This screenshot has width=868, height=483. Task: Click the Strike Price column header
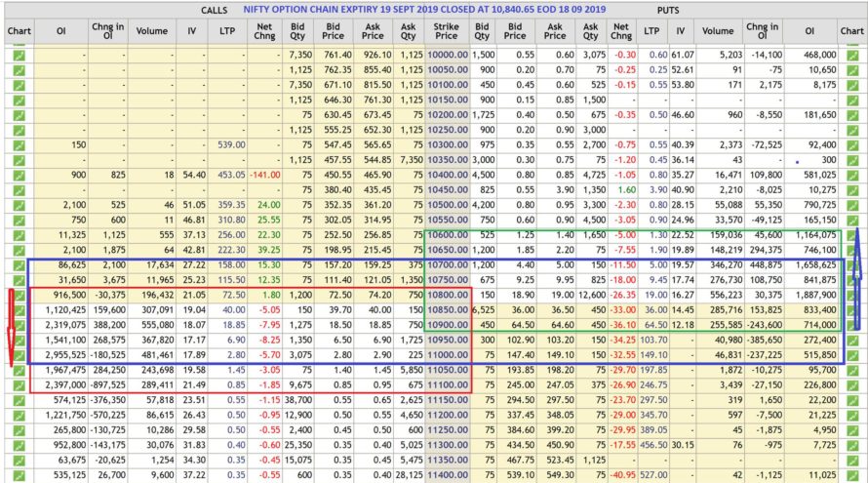(x=446, y=31)
